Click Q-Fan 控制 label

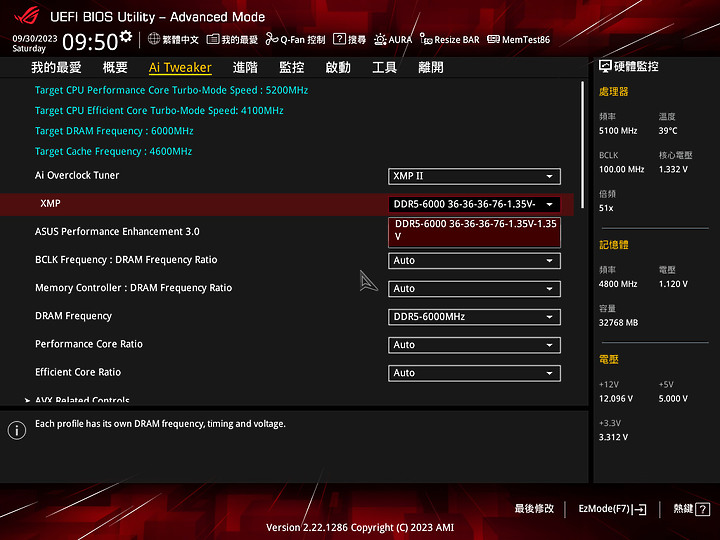pos(303,39)
